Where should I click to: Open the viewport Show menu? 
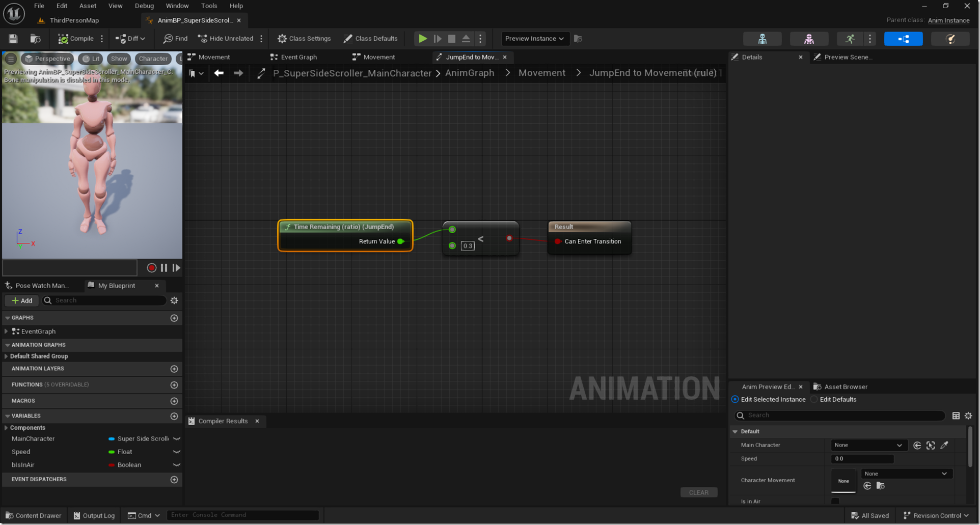119,59
